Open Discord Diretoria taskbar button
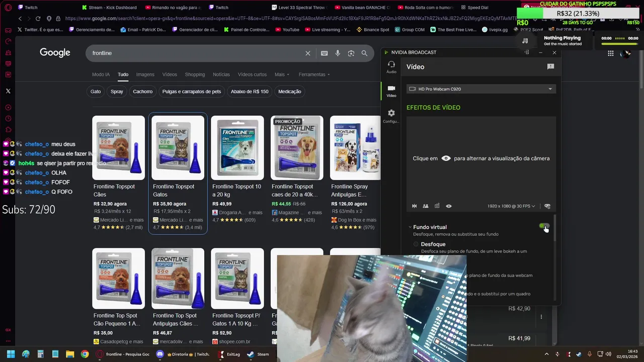 [183, 354]
